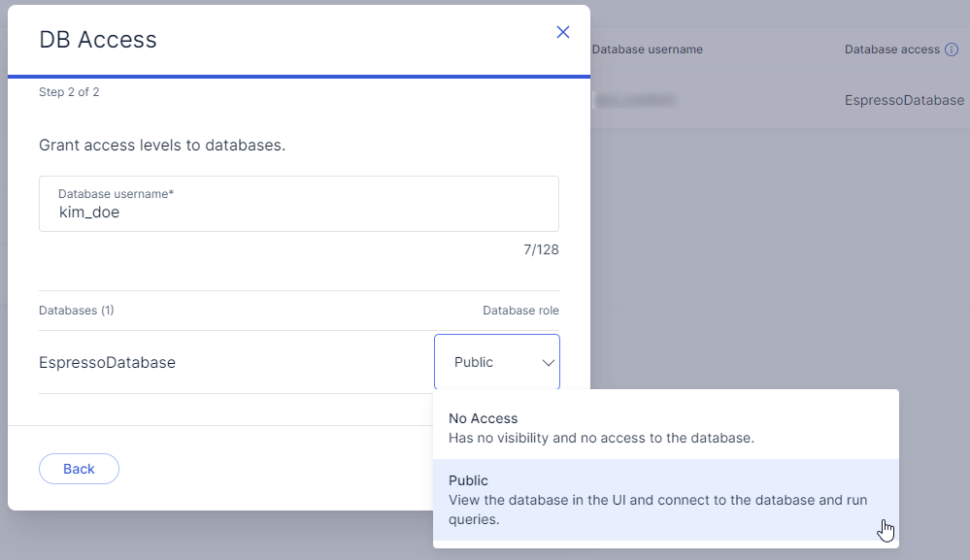Image resolution: width=970 pixels, height=560 pixels.
Task: Click the EspressoDatabase row label in dialog
Action: click(x=107, y=362)
